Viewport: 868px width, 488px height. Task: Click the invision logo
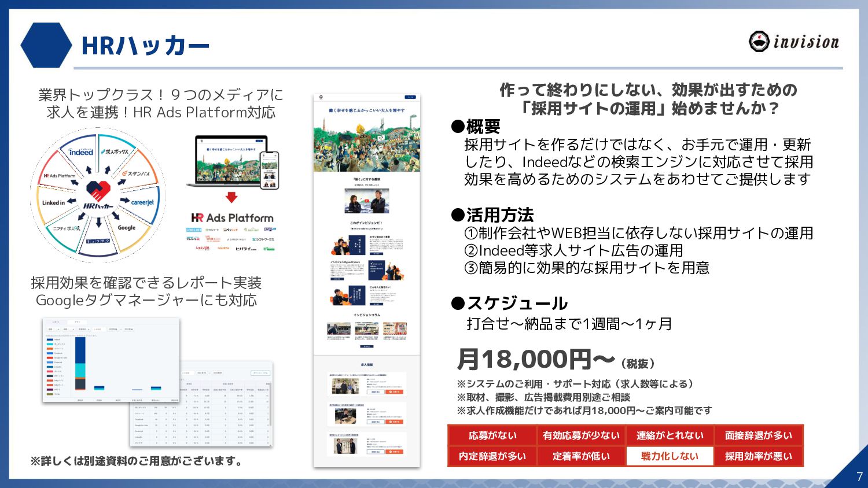click(794, 42)
